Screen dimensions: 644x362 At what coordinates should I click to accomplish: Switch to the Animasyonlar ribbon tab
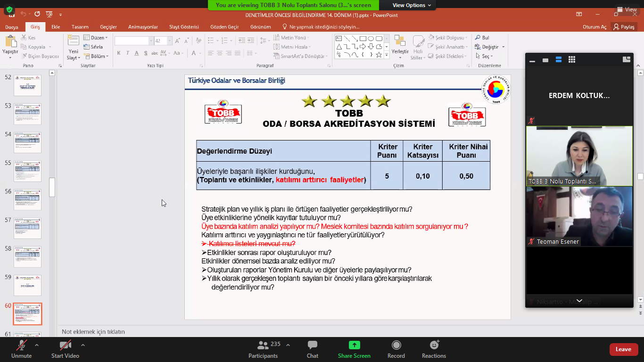coord(143,27)
